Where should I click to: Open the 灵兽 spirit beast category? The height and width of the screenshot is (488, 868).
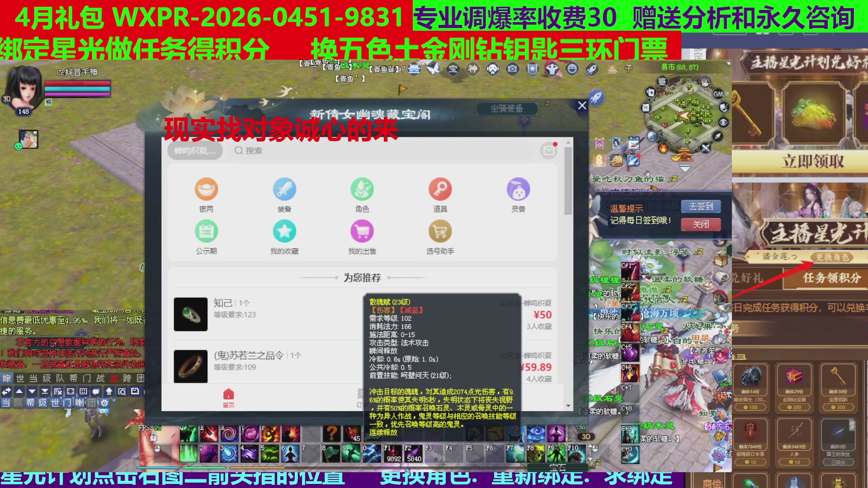tap(518, 195)
